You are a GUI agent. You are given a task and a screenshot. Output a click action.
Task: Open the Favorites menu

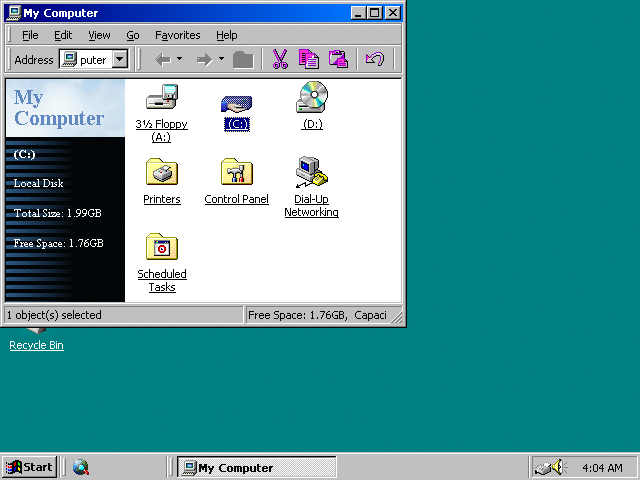178,36
